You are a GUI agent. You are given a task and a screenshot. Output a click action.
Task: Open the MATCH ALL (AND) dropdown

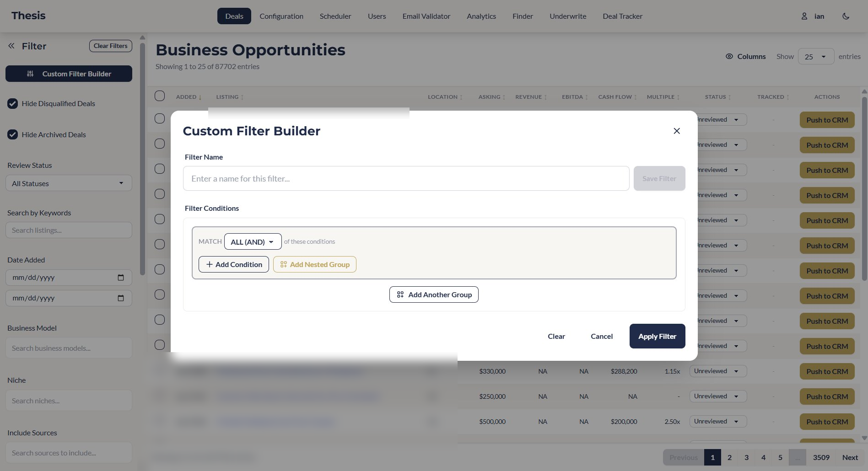pyautogui.click(x=253, y=241)
